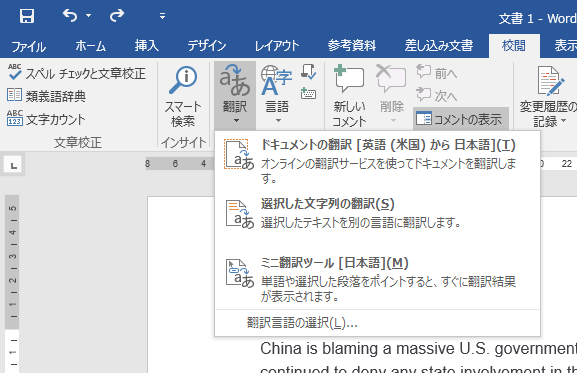
Task: Open the undo history dropdown arrow
Action: tap(88, 16)
